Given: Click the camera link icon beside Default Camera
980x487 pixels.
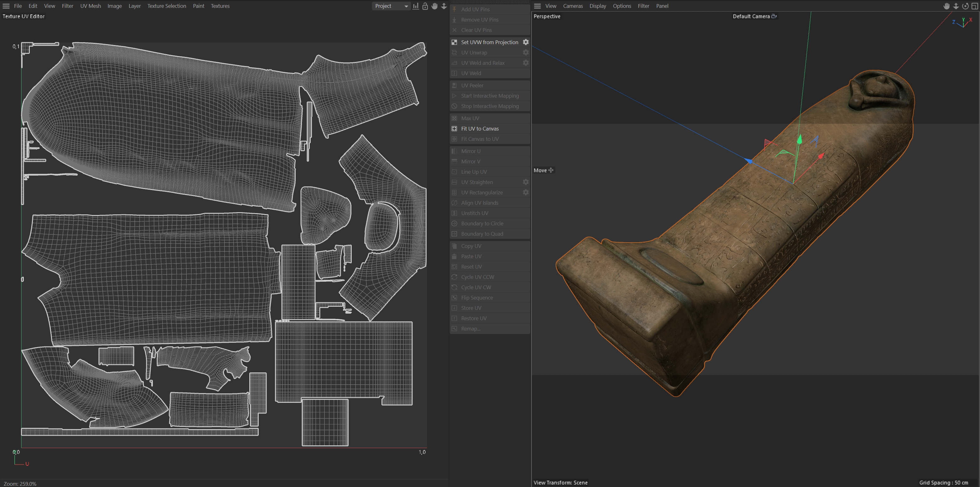Looking at the screenshot, I should [774, 16].
